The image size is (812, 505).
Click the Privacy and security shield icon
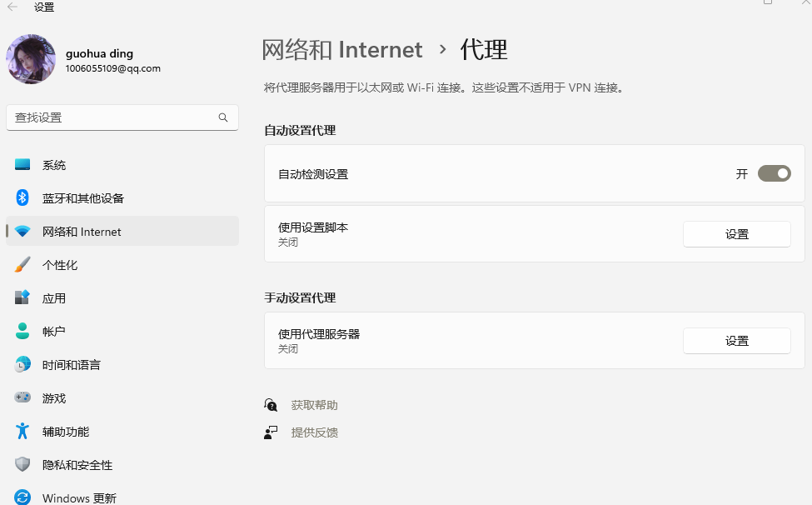tap(22, 465)
